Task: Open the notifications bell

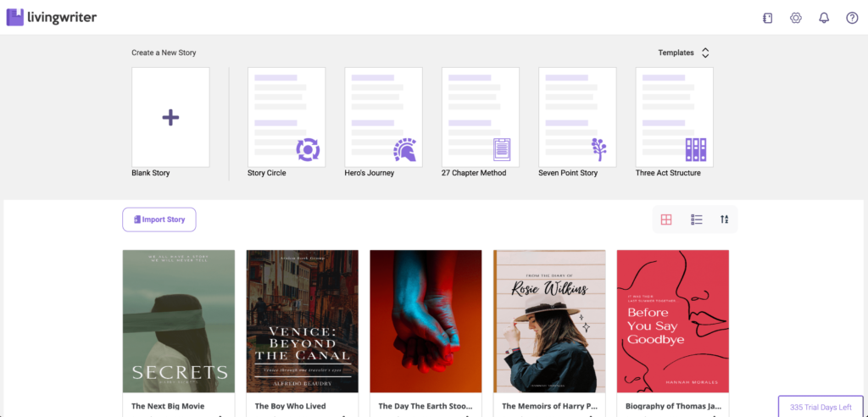Action: coord(824,18)
